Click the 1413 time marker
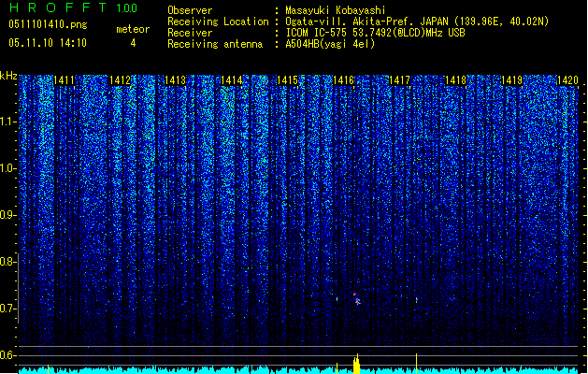Viewport: 588px width, 374px height. pyautogui.click(x=176, y=80)
